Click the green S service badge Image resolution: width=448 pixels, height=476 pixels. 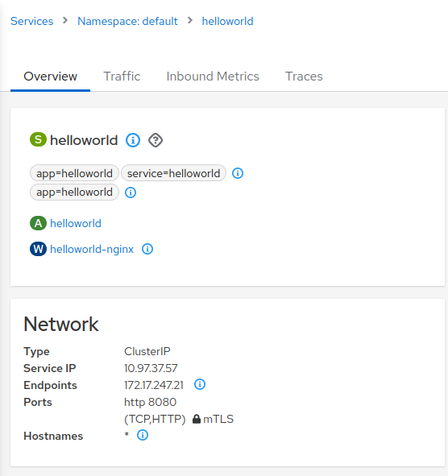(x=38, y=139)
